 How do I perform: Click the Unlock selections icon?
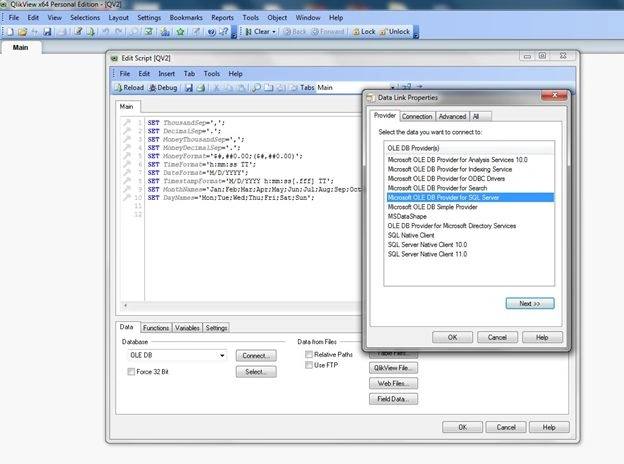pyautogui.click(x=384, y=31)
